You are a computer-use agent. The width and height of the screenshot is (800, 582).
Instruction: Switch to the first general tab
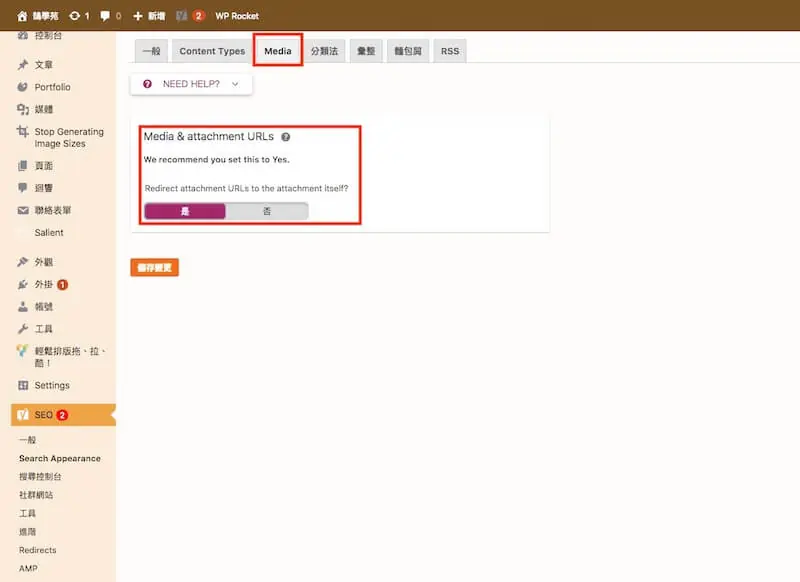152,52
